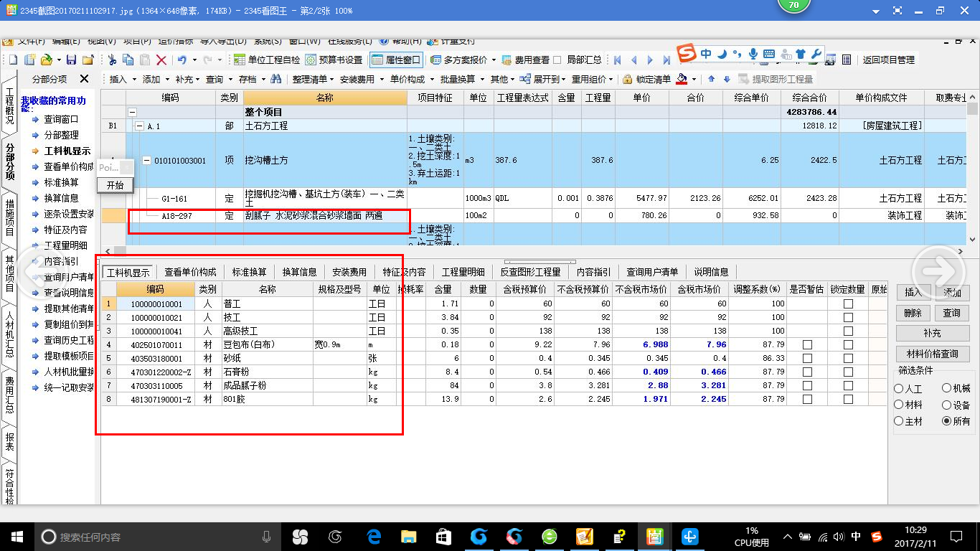The height and width of the screenshot is (551, 980).
Task: Click the scissors cut icon
Action: (x=112, y=60)
